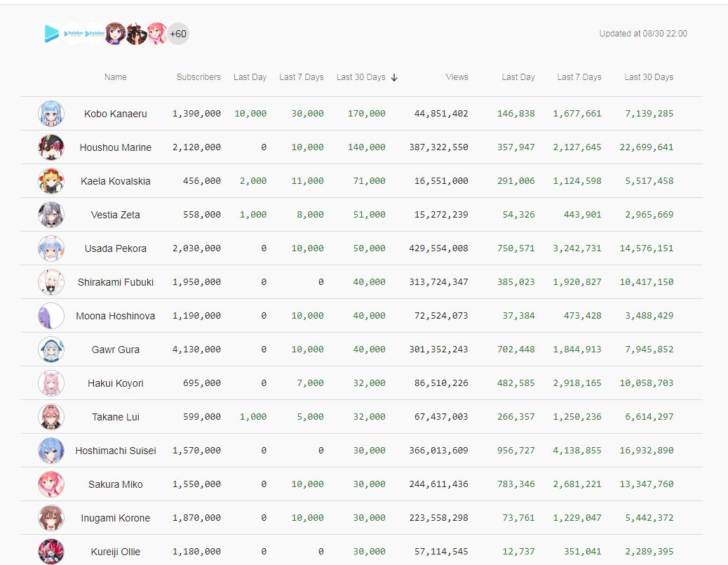Select Kaela Kovalskia's avatar

tap(51, 181)
